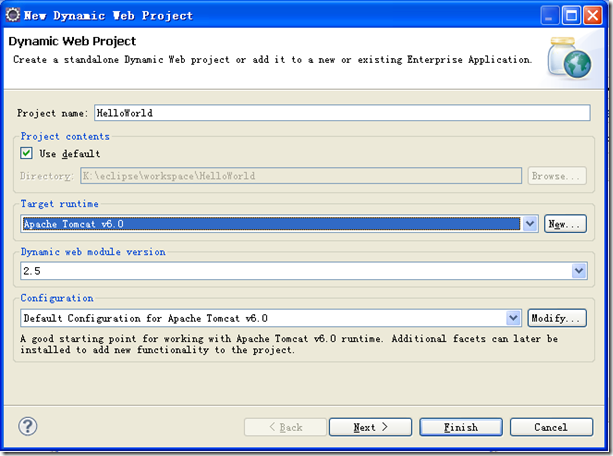Close the dialog with the red X
613x456 pixels.
(x=593, y=16)
